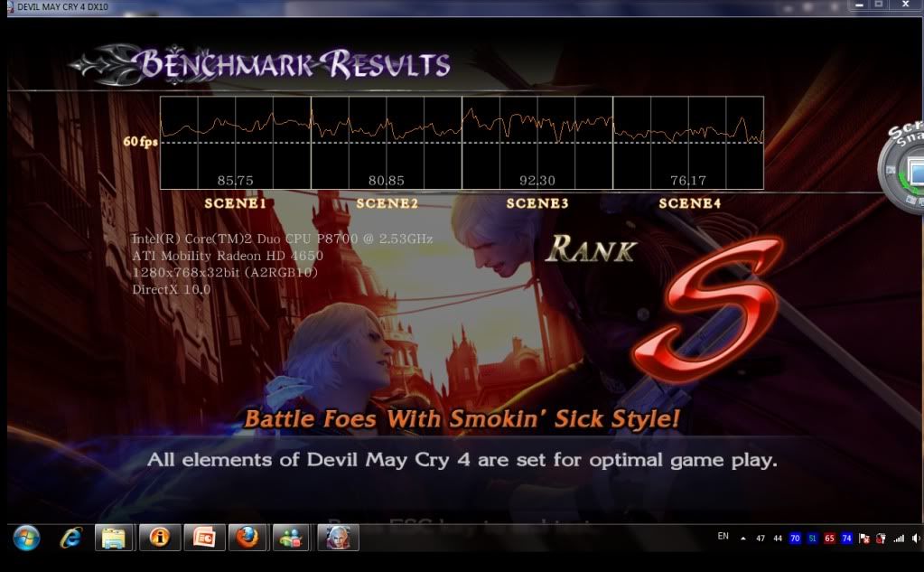Click the Action Center flag tray icon
This screenshot has width=924, height=572.
coord(863,538)
